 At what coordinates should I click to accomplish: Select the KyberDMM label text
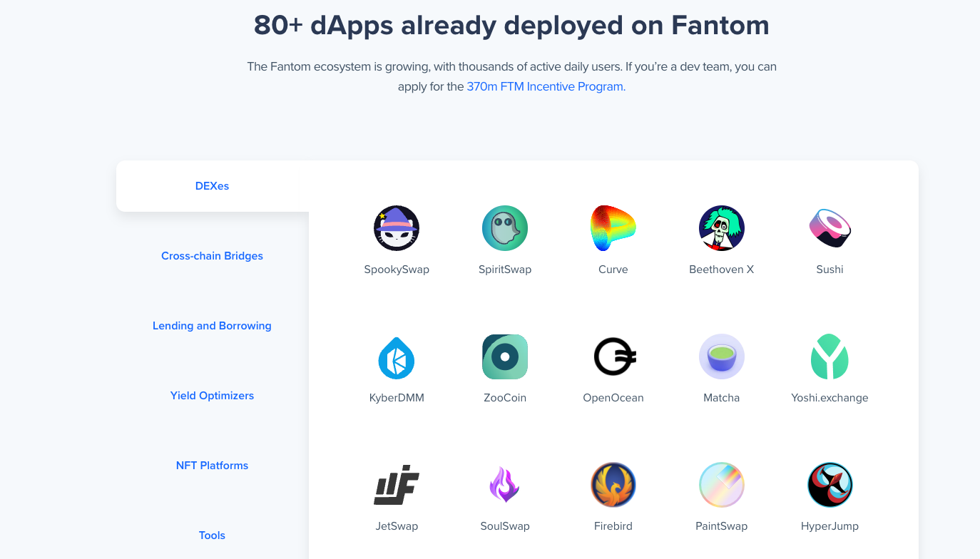tap(397, 398)
